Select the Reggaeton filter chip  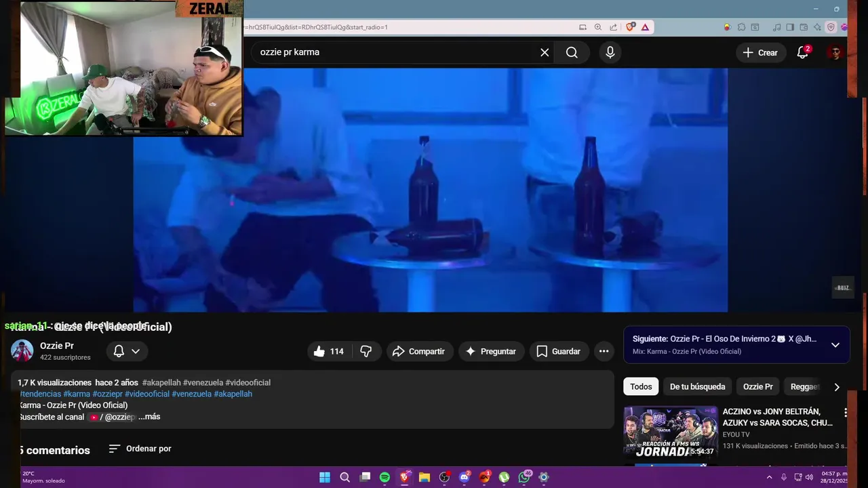tap(805, 386)
